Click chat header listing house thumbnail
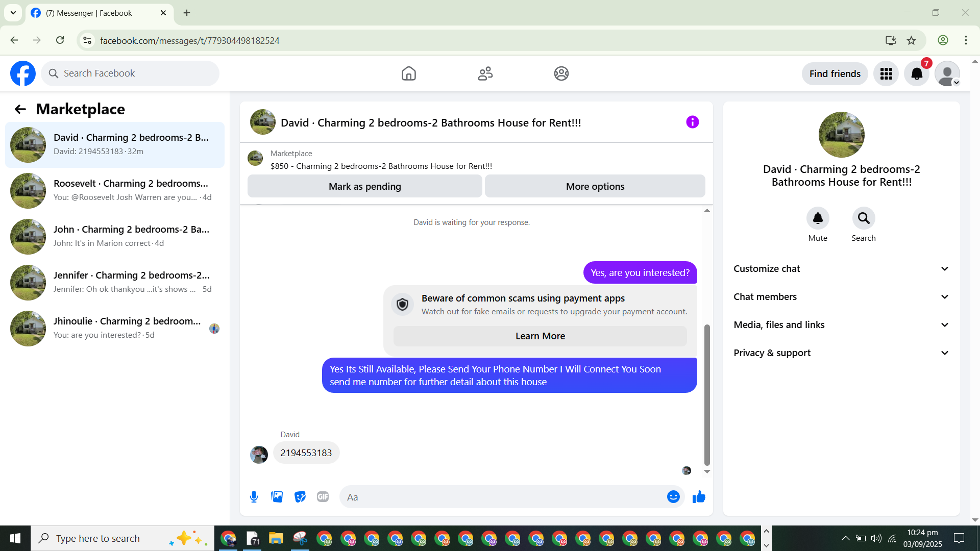This screenshot has width=980, height=551. click(x=263, y=122)
